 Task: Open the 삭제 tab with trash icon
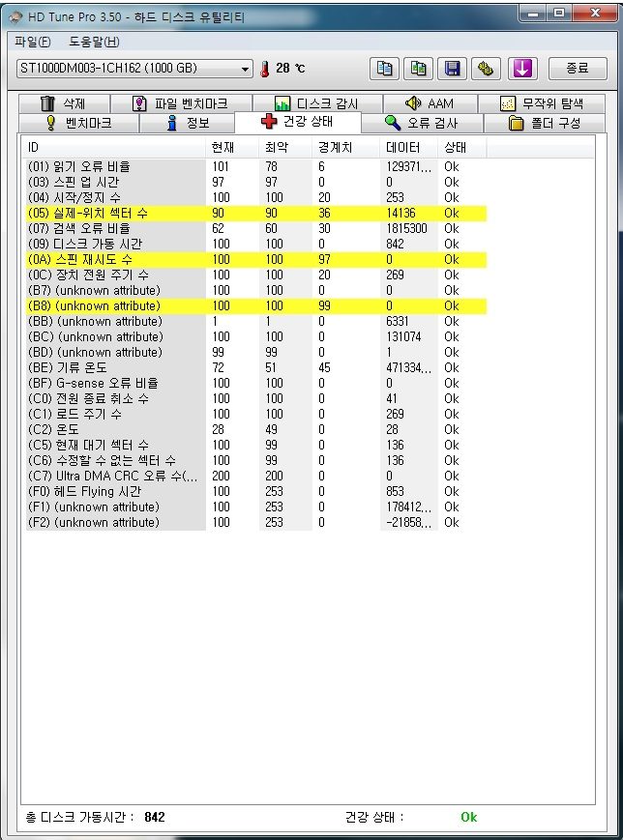tap(64, 103)
